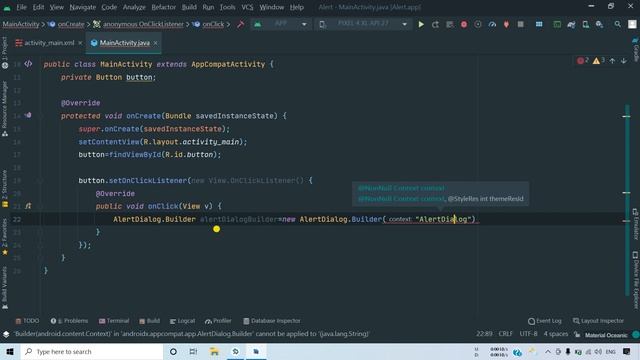The height and width of the screenshot is (360, 640).
Task: Open the File menu
Action: coord(21,7)
